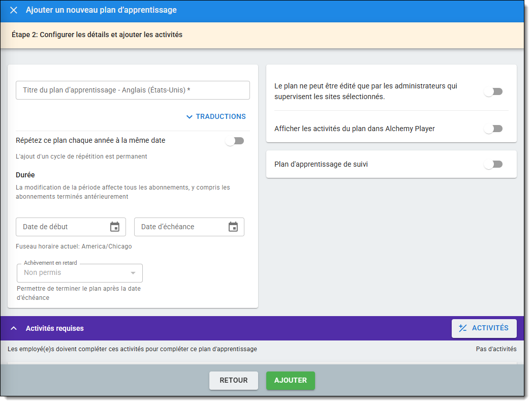The image size is (532, 404).
Task: Click the green AJOUTER button
Action: pos(290,380)
